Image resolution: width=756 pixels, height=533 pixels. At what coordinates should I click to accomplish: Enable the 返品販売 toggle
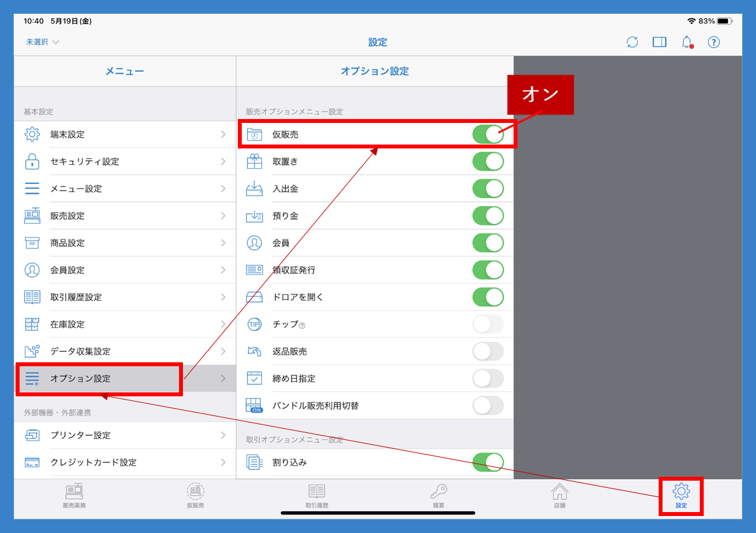click(487, 352)
